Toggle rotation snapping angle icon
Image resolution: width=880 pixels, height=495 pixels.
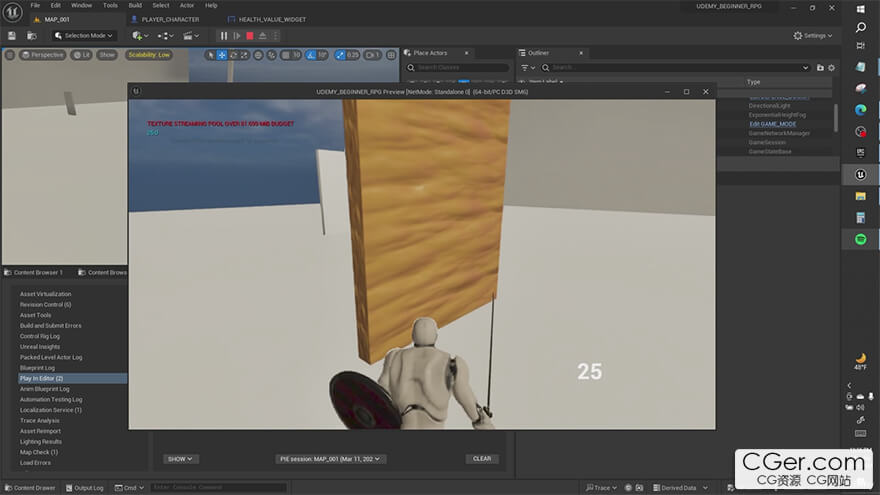311,55
